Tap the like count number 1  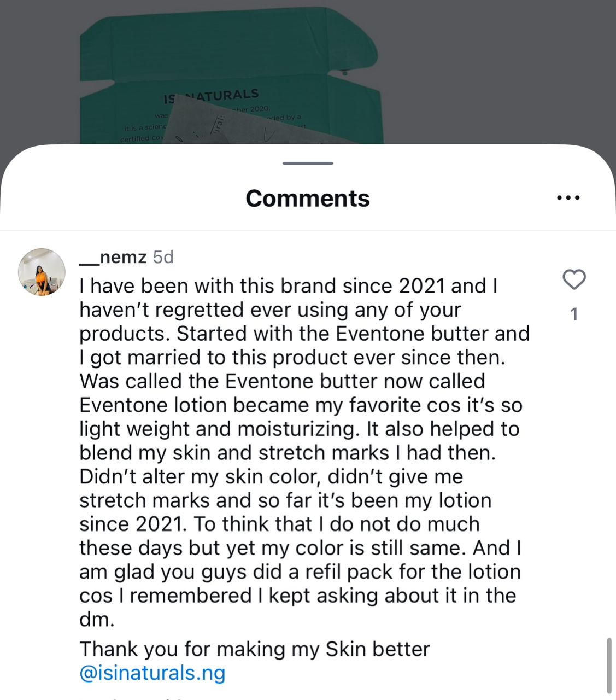pyautogui.click(x=574, y=314)
